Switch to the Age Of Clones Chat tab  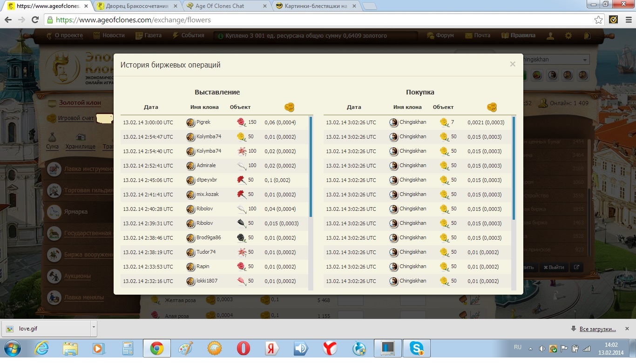pos(226,6)
